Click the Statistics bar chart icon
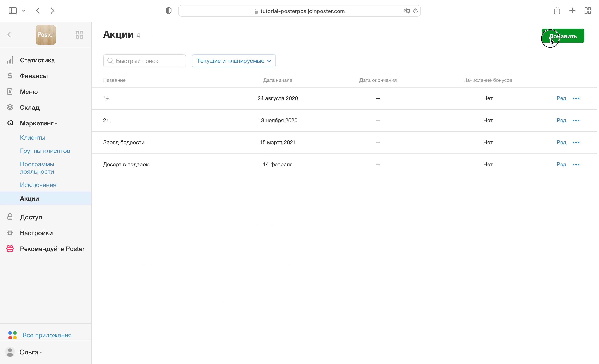Image resolution: width=599 pixels, height=364 pixels. point(10,60)
